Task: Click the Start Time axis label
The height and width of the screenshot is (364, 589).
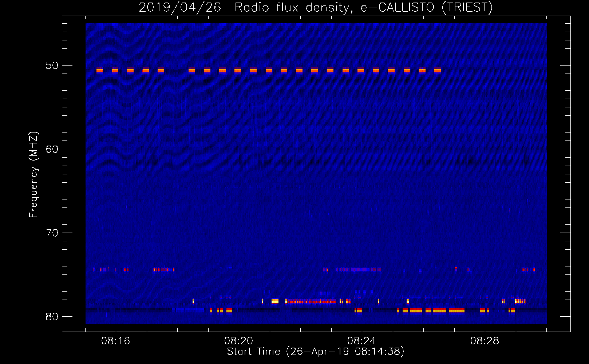Action: (316, 352)
